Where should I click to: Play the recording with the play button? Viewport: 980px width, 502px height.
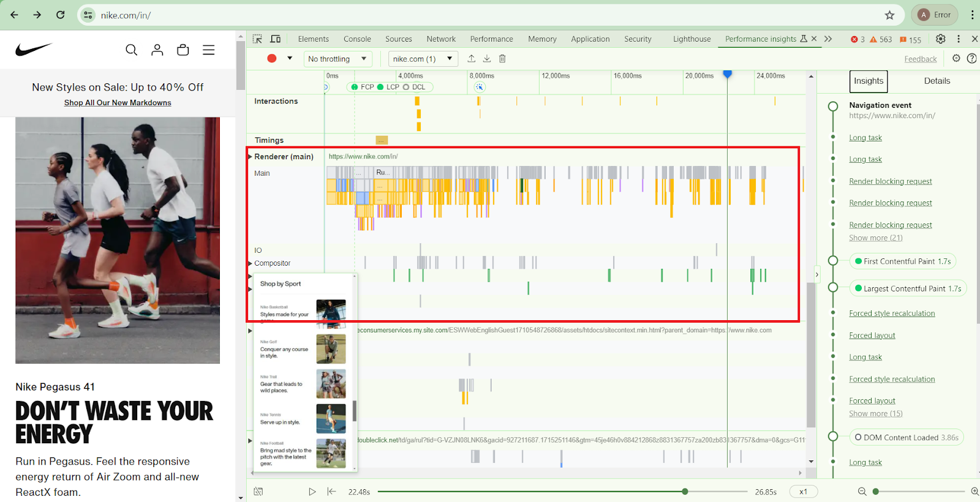(x=312, y=492)
